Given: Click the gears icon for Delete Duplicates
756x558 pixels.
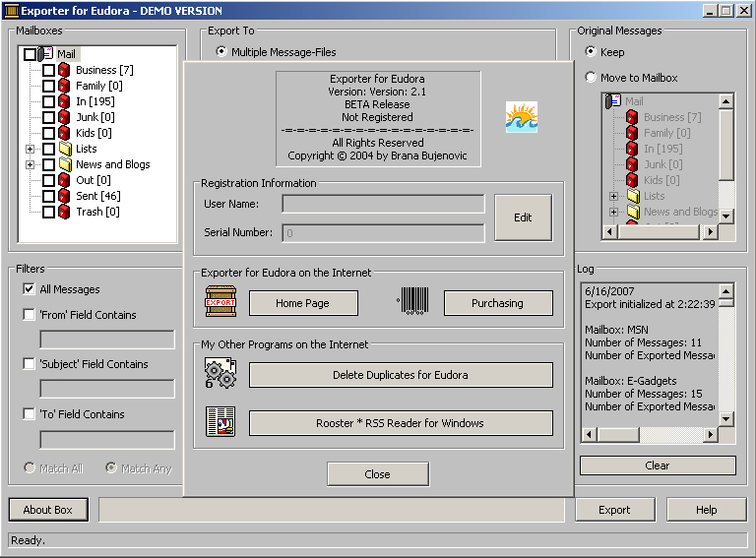Looking at the screenshot, I should (220, 373).
